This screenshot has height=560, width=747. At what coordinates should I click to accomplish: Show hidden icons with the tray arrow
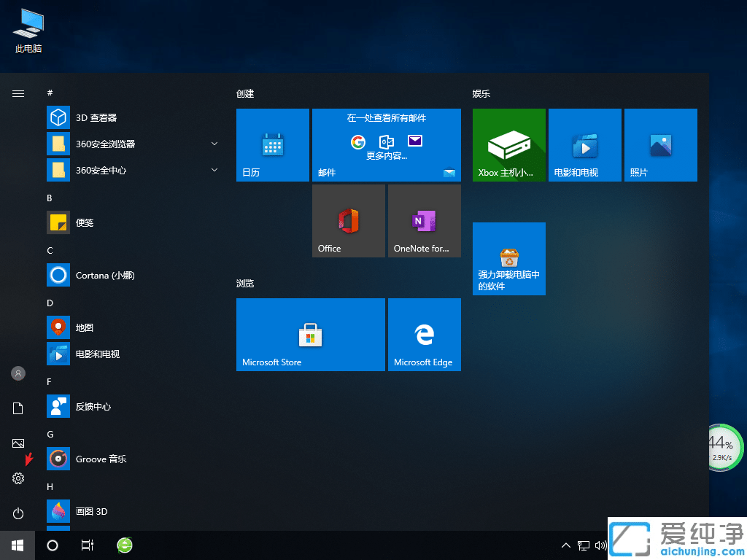click(565, 545)
